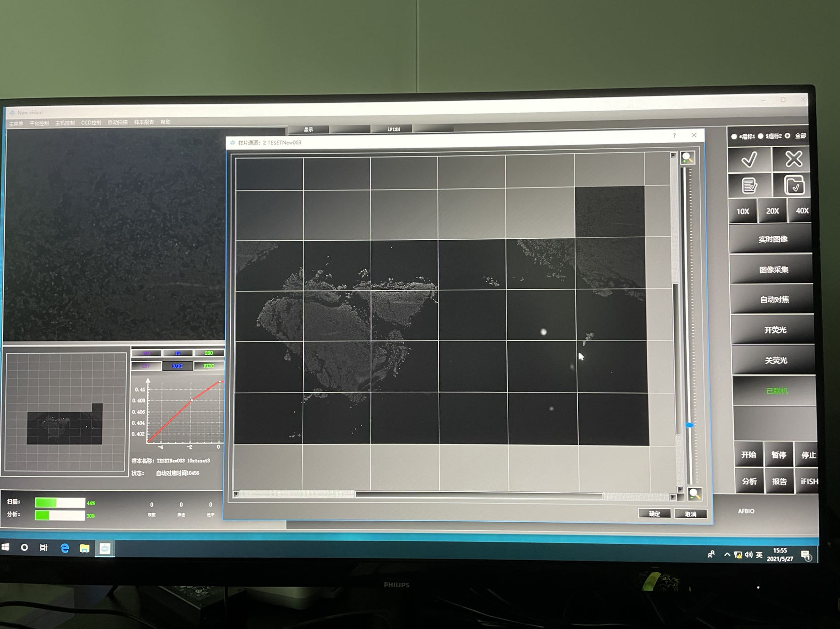Click the 英 input method indicator
The width and height of the screenshot is (840, 629).
(x=759, y=555)
